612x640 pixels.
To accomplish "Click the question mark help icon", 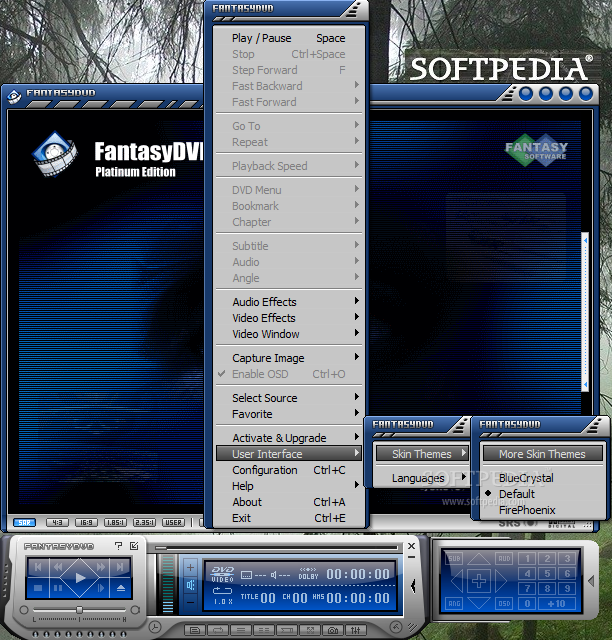I will [x=118, y=546].
